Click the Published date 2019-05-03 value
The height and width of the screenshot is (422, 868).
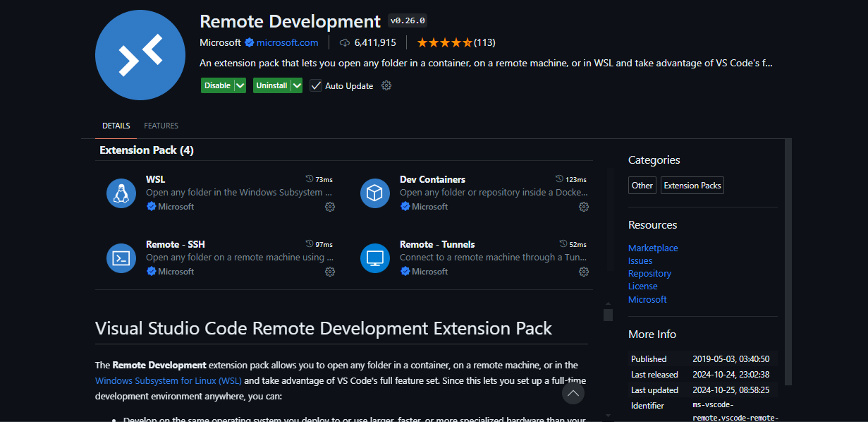(x=730, y=359)
